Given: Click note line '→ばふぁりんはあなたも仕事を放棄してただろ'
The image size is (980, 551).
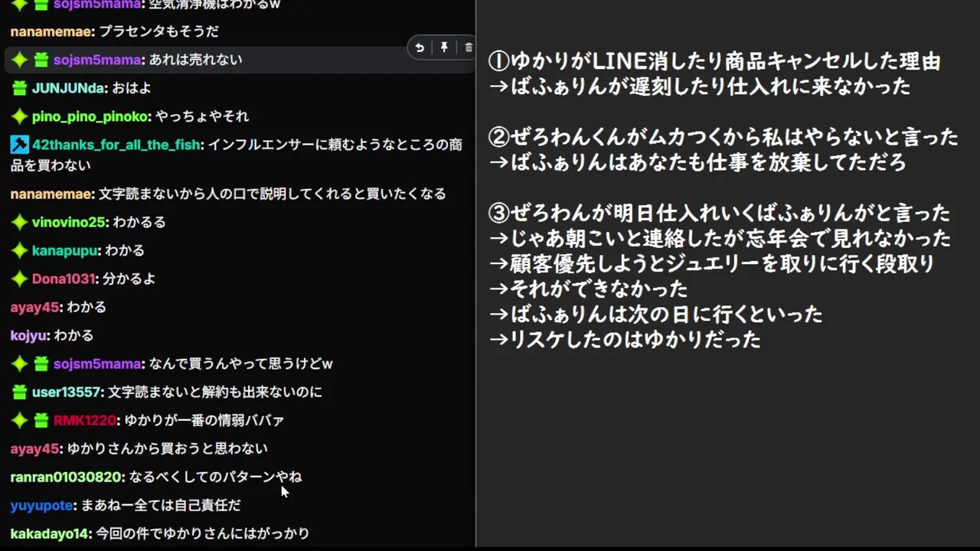Looking at the screenshot, I should [697, 162].
